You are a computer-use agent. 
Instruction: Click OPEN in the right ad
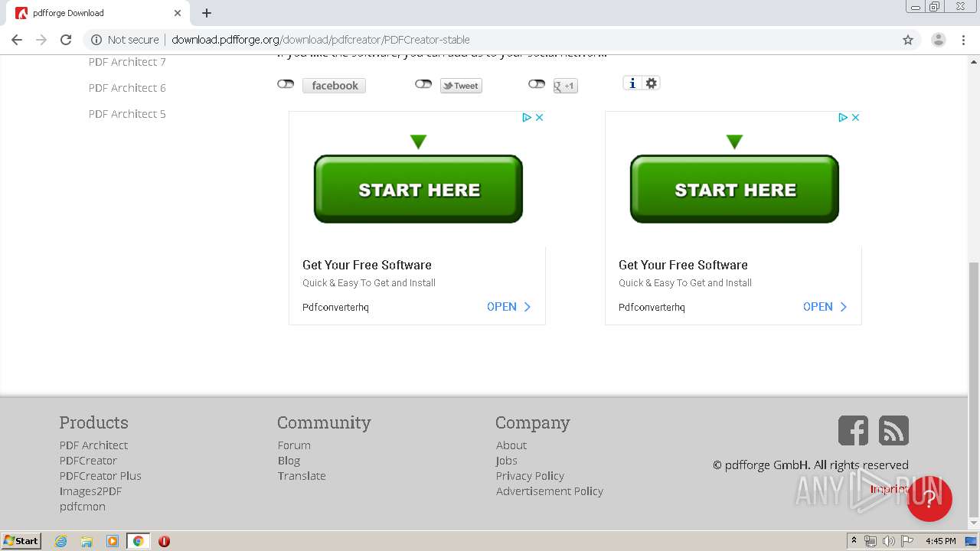pos(825,307)
